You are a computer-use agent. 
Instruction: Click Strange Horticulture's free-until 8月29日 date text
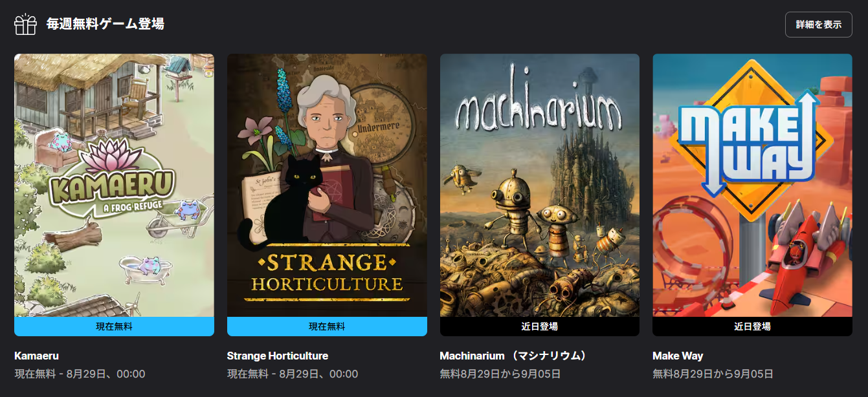pyautogui.click(x=293, y=374)
